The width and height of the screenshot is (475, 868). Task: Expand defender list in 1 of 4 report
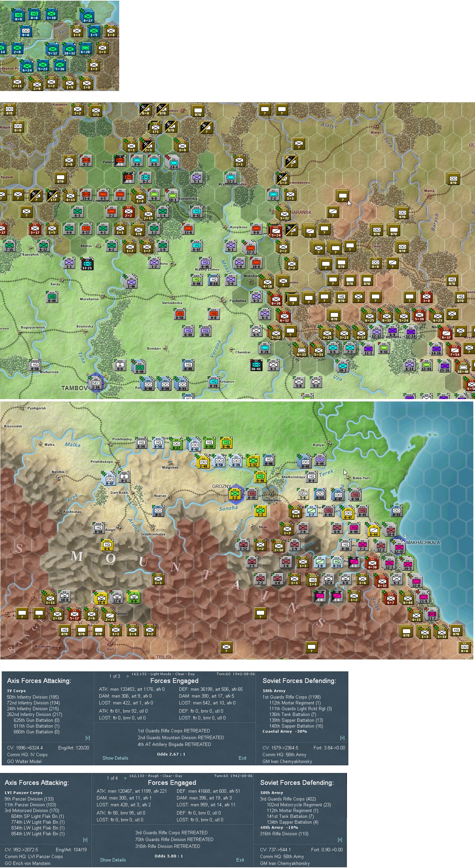coord(340,840)
